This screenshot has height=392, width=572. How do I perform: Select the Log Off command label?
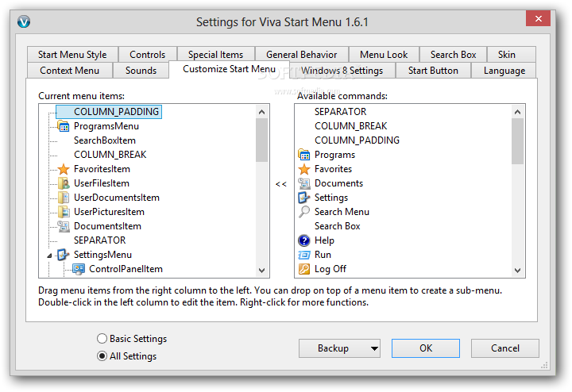(x=330, y=269)
